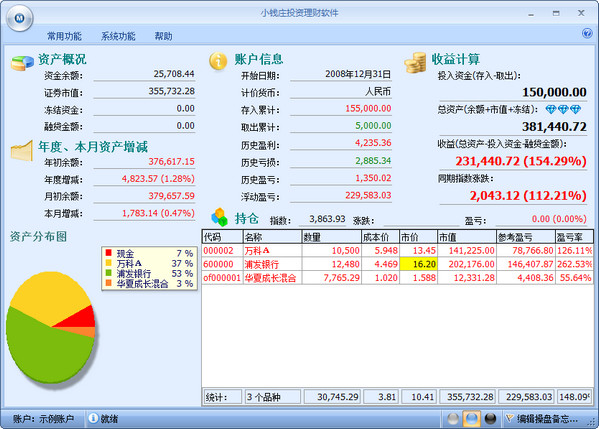
Task: Click the 年初余额 value 376,617.15
Action: (x=172, y=162)
